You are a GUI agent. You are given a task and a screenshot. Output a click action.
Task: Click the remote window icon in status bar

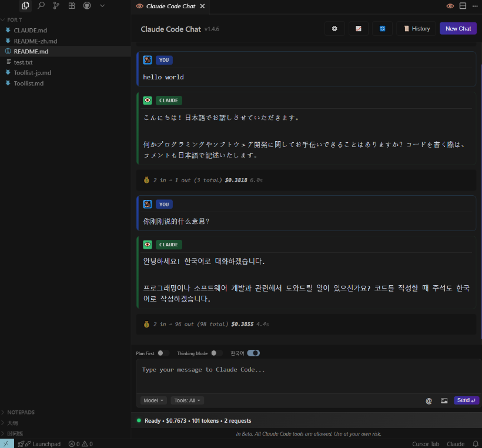coord(7,443)
